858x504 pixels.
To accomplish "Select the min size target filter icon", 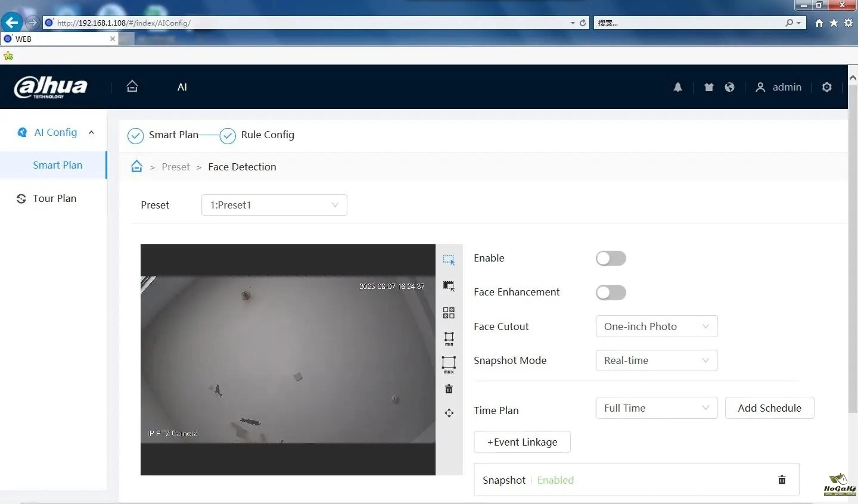I will (449, 338).
